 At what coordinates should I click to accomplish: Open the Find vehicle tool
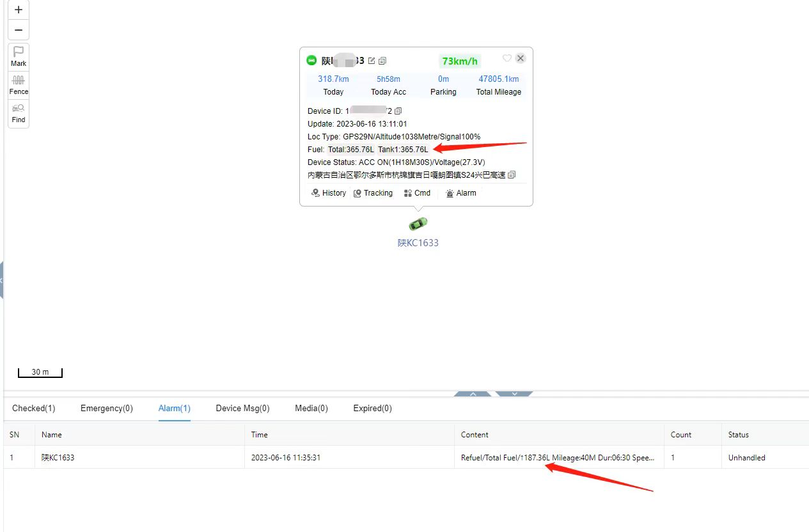tap(19, 113)
